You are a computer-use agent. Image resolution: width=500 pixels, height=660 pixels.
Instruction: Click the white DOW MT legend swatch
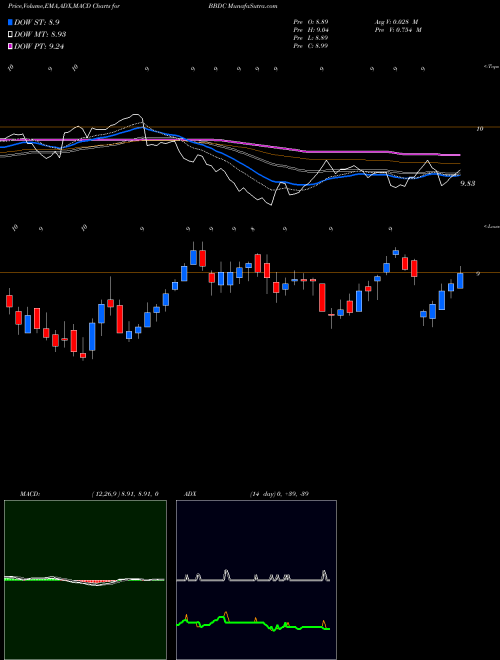click(x=10, y=35)
